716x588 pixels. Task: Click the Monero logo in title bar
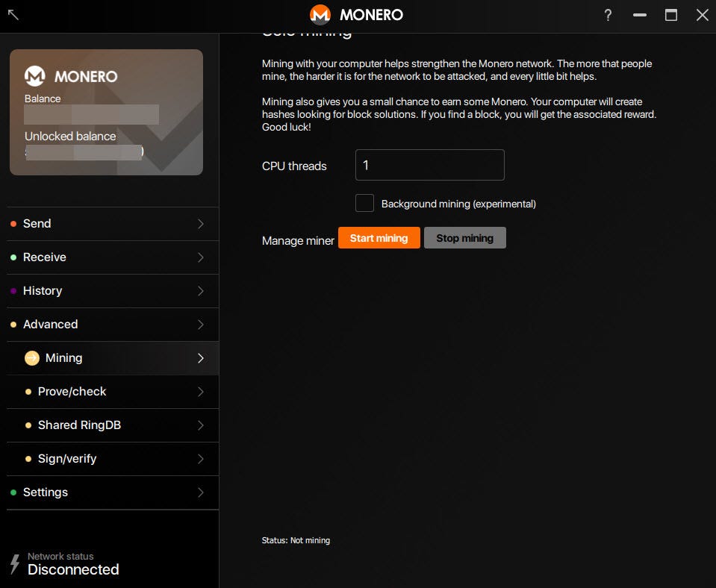(x=320, y=15)
